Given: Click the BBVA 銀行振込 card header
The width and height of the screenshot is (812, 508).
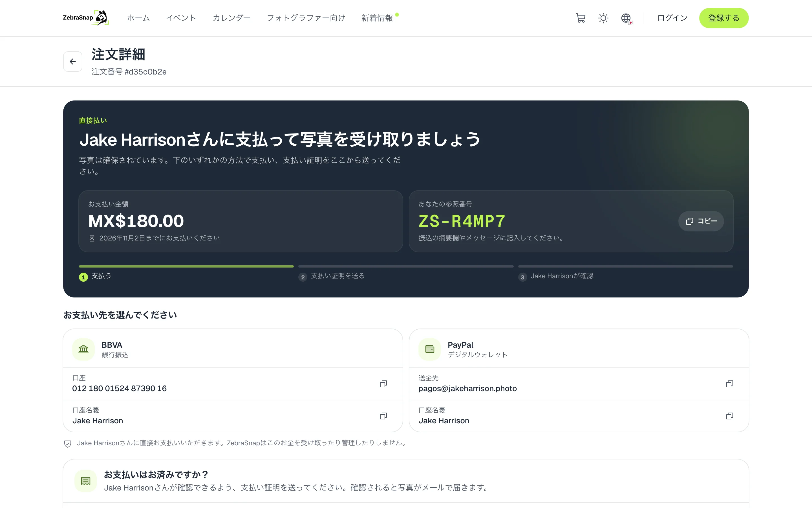Looking at the screenshot, I should (233, 349).
